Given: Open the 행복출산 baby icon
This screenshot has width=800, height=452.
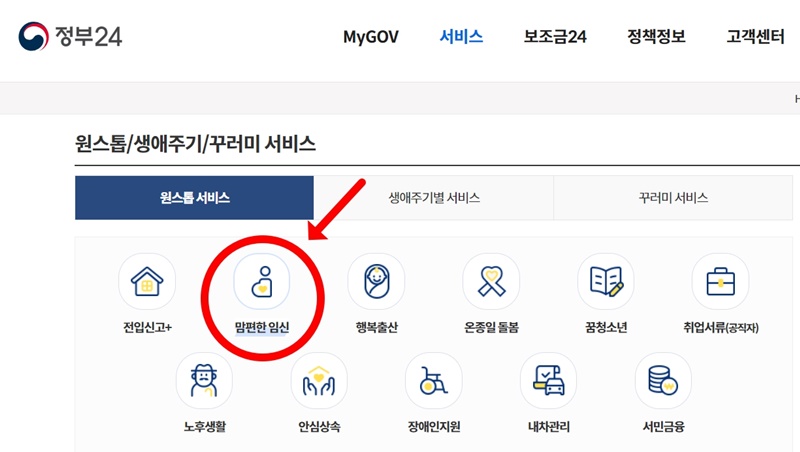Looking at the screenshot, I should [377, 282].
